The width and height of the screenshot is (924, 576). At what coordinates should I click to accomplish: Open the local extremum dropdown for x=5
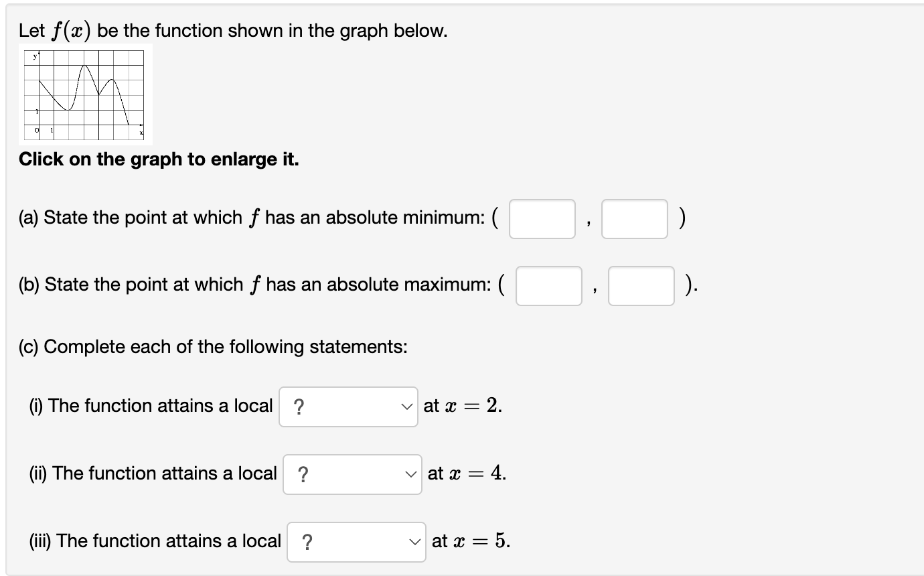tap(356, 541)
